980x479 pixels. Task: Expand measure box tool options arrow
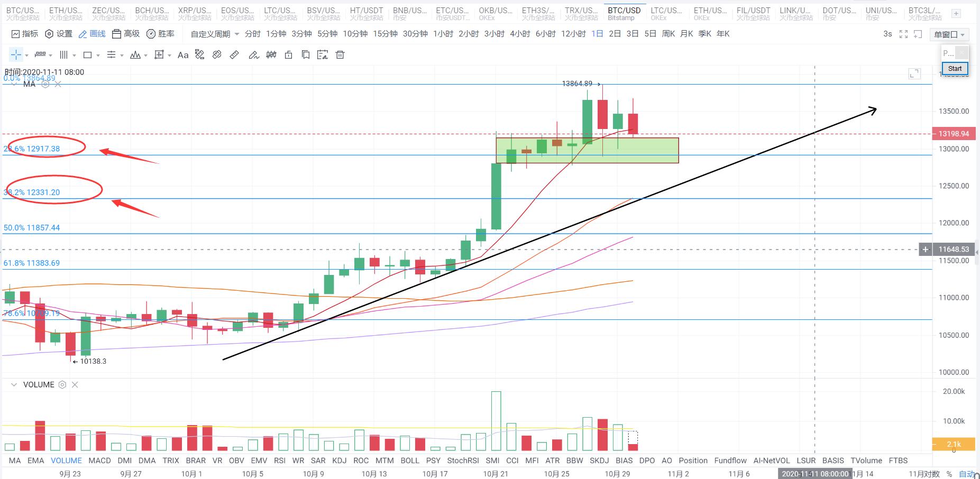pyautogui.click(x=169, y=56)
